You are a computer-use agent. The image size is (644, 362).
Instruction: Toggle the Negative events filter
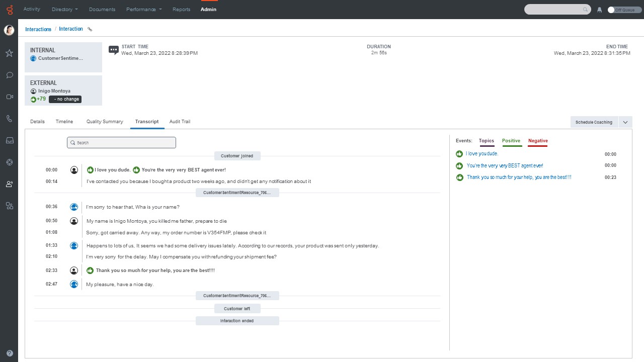[538, 141]
